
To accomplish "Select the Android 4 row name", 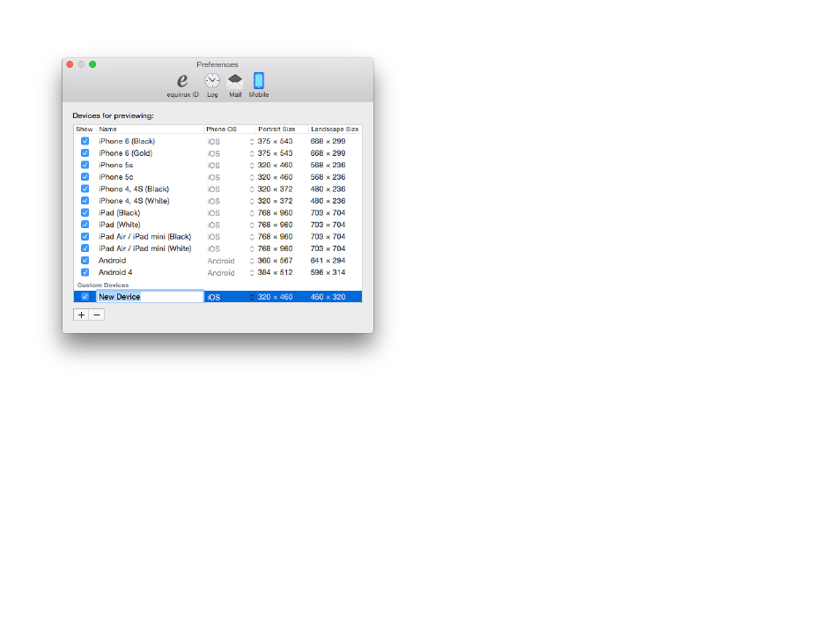I will pyautogui.click(x=115, y=272).
